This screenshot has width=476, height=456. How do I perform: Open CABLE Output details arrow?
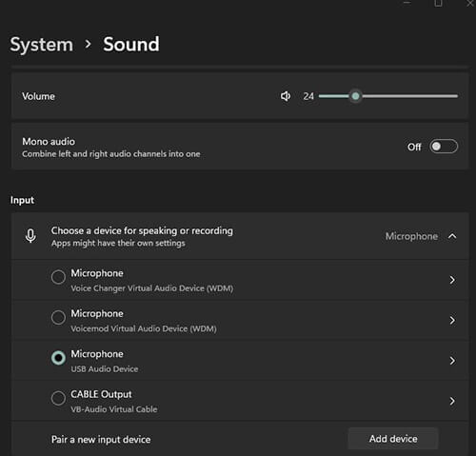click(452, 401)
